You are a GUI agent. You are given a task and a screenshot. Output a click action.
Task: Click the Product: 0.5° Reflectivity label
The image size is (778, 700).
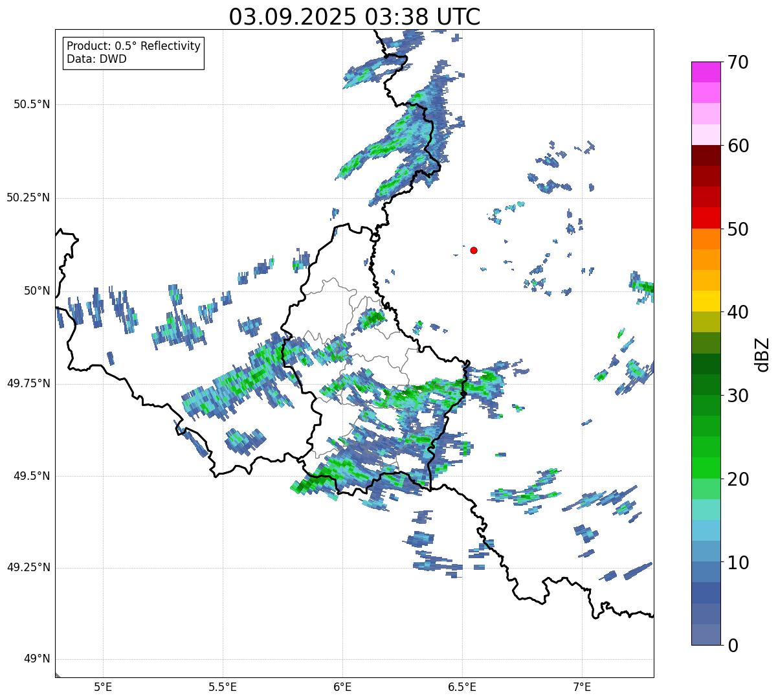pos(134,47)
